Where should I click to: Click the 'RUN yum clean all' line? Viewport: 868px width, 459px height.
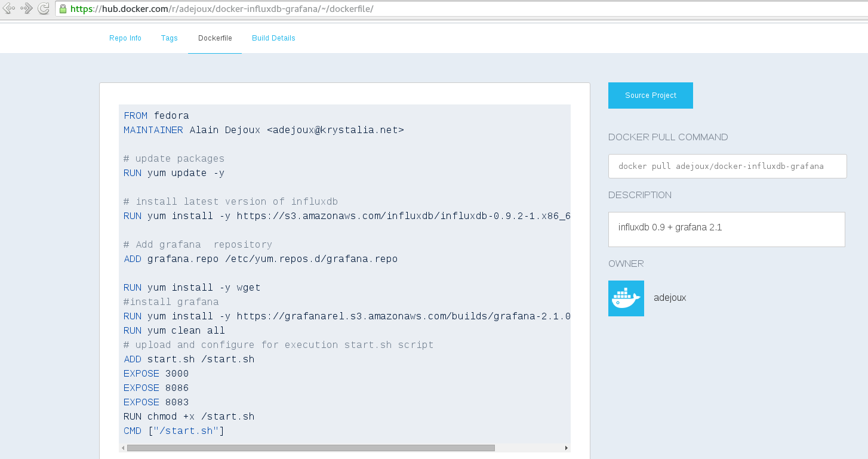[x=174, y=331]
